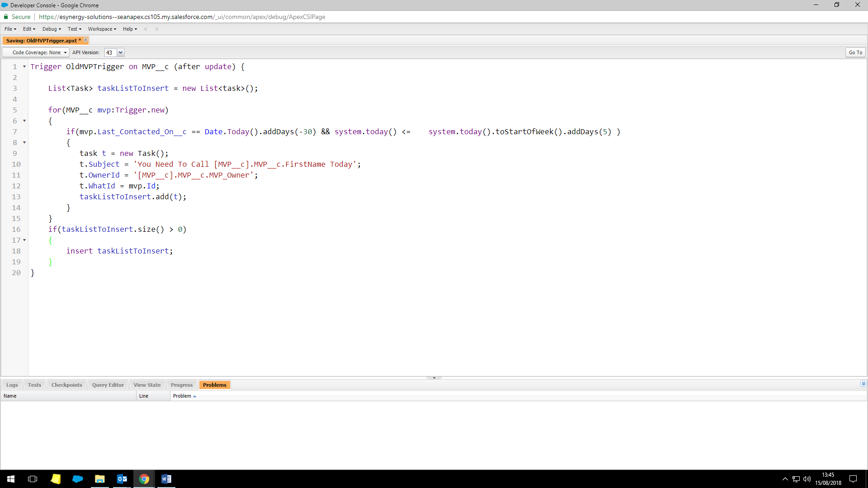The width and height of the screenshot is (868, 488).
Task: Collapse code fold at line 6
Action: (24, 121)
